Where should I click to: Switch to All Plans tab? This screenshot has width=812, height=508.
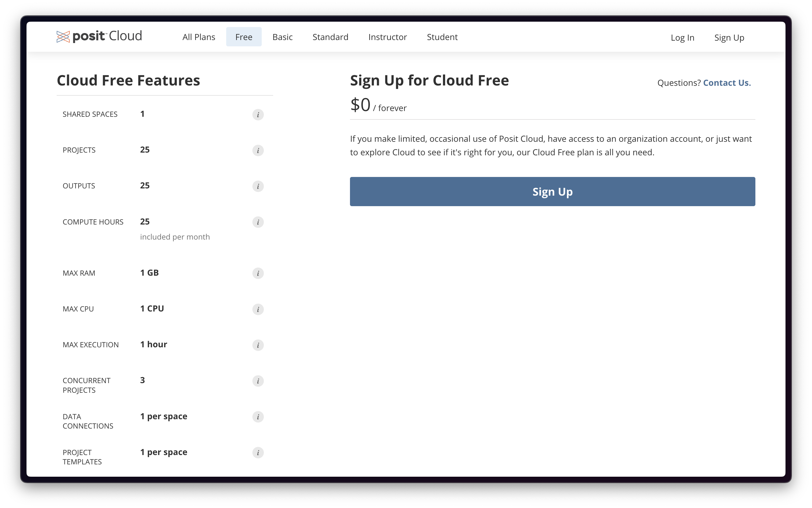tap(199, 37)
